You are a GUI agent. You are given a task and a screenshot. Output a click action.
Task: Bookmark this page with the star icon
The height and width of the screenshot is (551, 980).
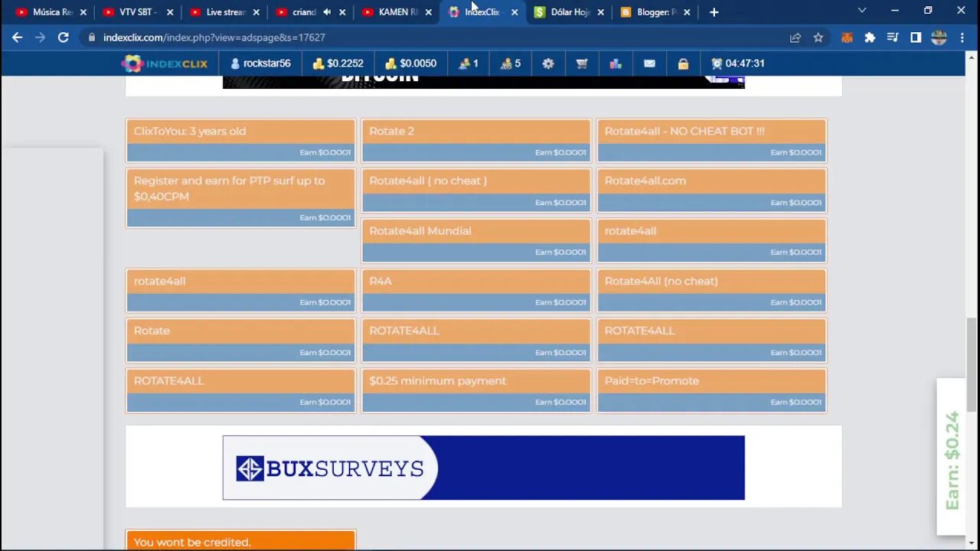pyautogui.click(x=818, y=37)
